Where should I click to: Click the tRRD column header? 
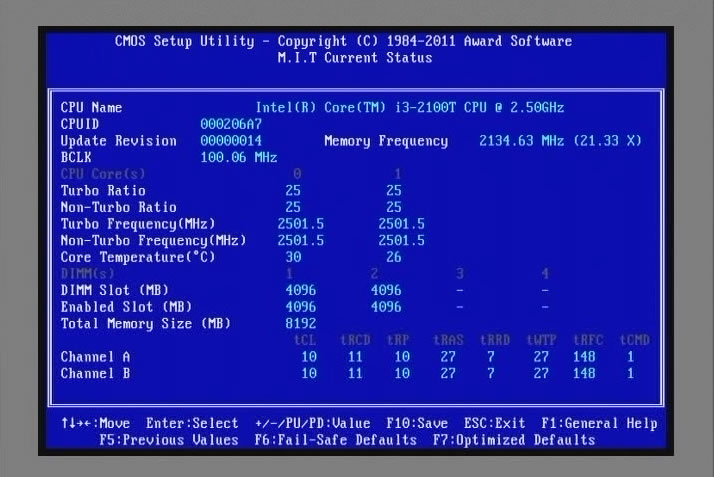pos(495,340)
